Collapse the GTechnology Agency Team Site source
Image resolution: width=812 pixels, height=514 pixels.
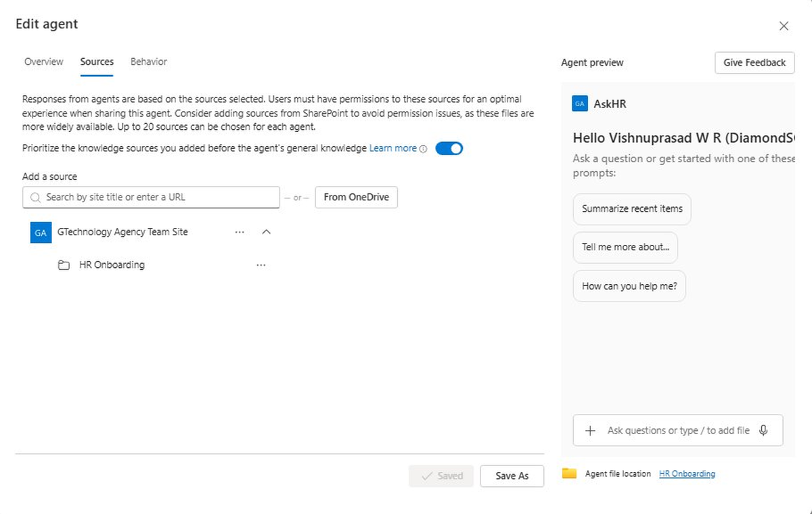(266, 231)
